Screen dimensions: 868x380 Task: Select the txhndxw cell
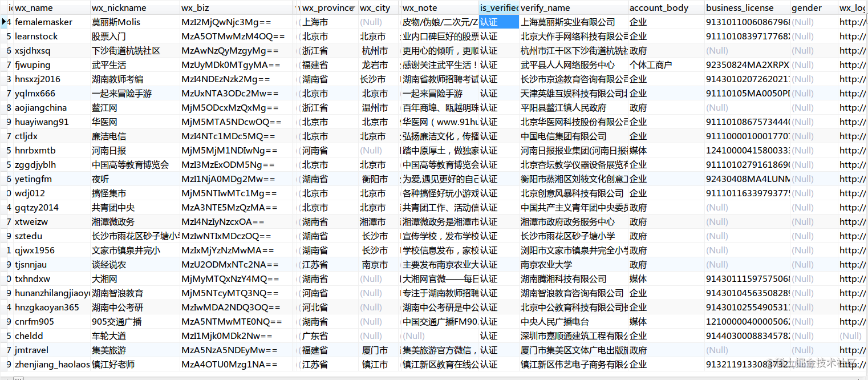[x=51, y=279]
